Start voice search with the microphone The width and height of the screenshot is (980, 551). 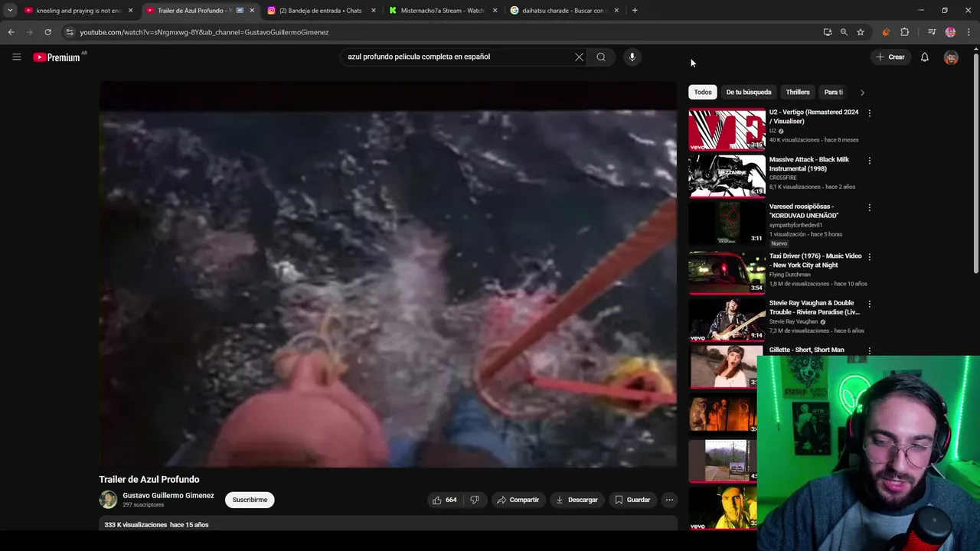pos(632,57)
